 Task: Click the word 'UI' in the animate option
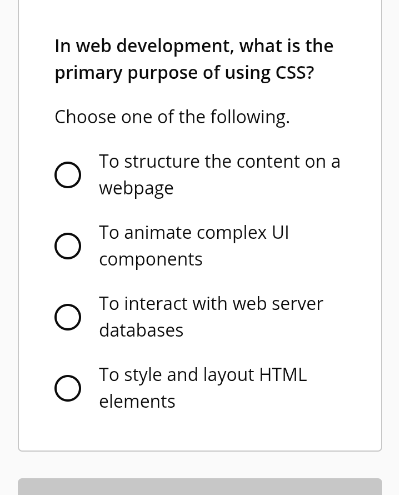280,233
